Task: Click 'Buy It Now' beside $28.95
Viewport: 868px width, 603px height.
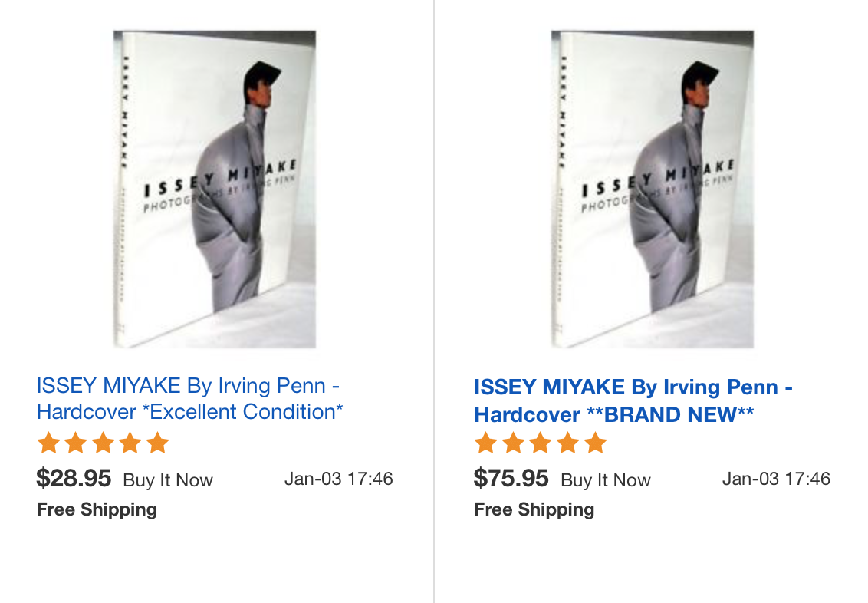Action: tap(168, 480)
